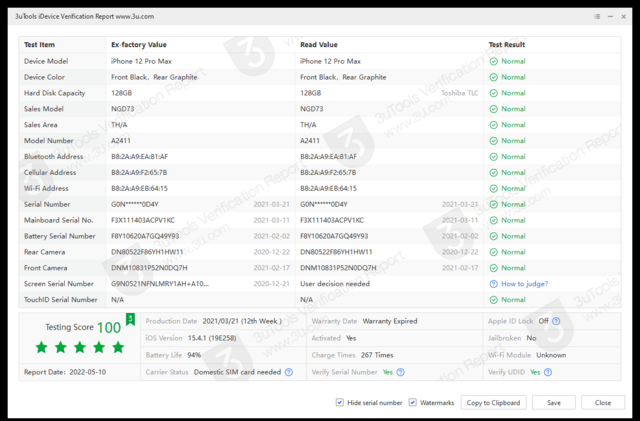Click the Close button at bottom

[x=603, y=403]
